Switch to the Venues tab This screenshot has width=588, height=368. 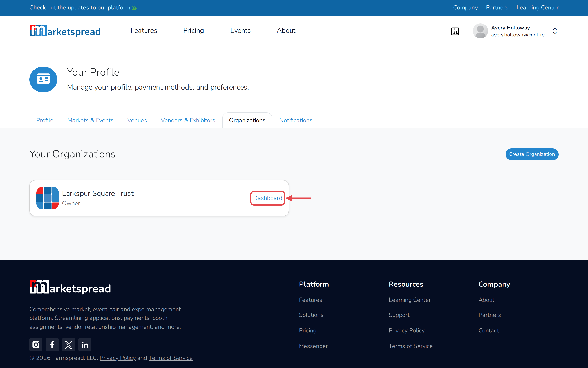pos(137,120)
